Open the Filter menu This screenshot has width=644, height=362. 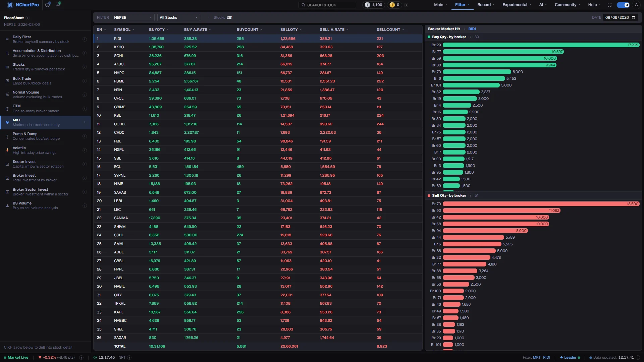click(x=462, y=5)
